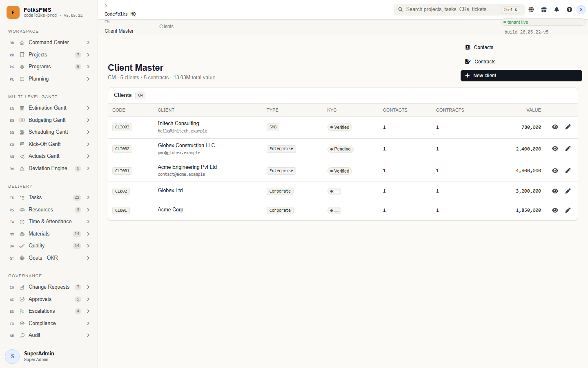Open the language globe icon in header
Viewport: 588px width, 368px height.
tap(531, 9)
